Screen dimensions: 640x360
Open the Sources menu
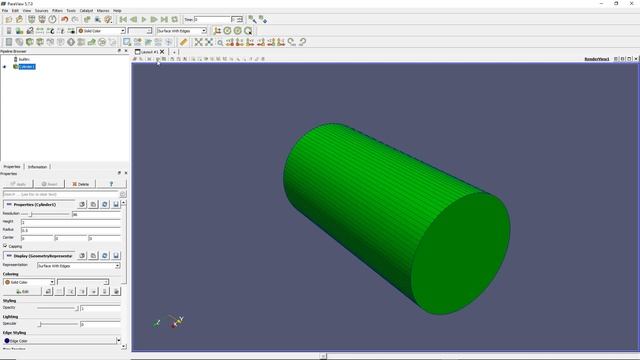point(41,11)
